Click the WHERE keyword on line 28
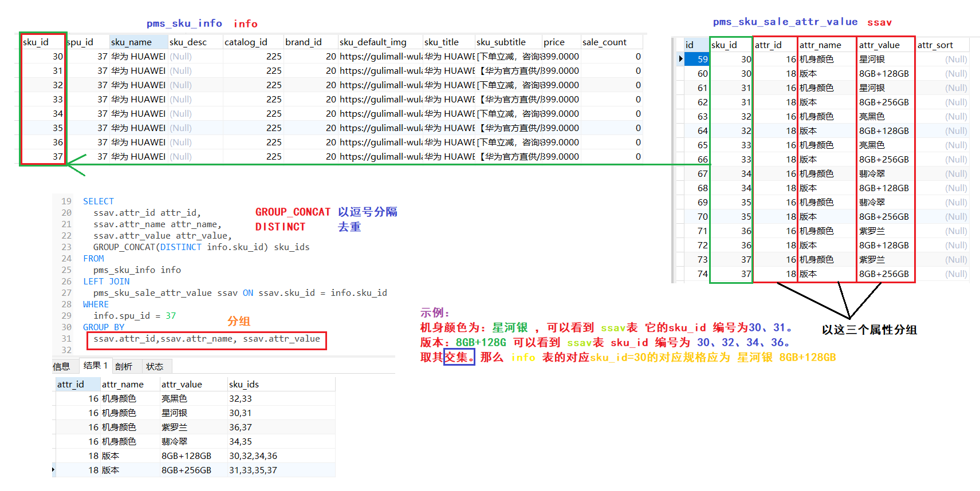 coord(96,304)
